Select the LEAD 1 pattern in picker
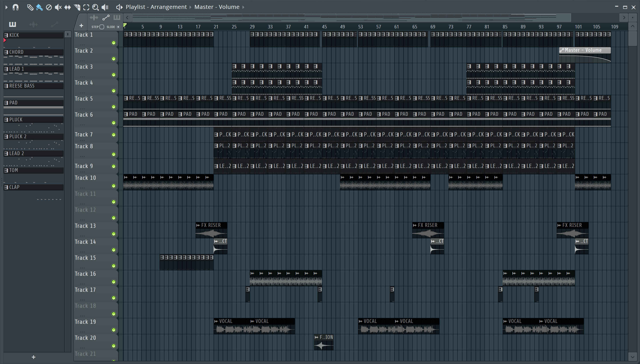 (34, 69)
